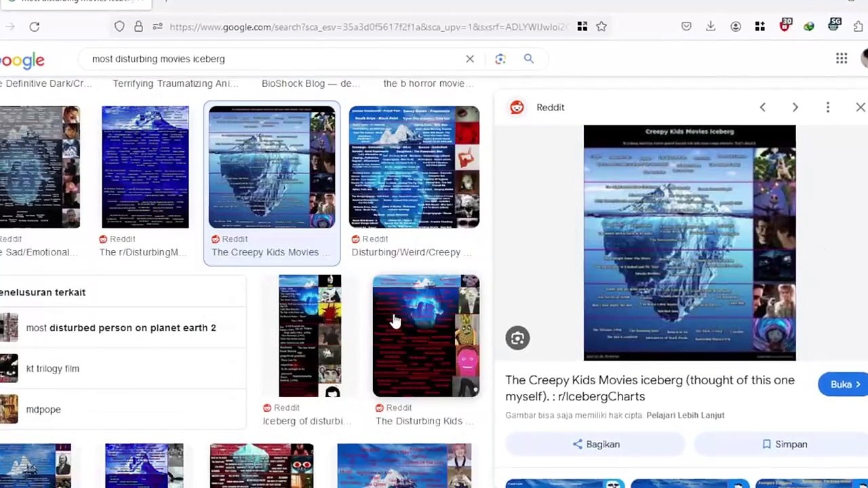
Task: Click the caption 'The r/DisturbingM...'
Action: pos(143,252)
